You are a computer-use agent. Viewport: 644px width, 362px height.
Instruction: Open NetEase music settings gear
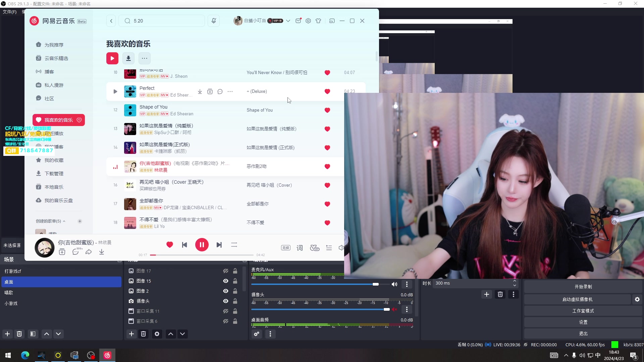(x=308, y=21)
